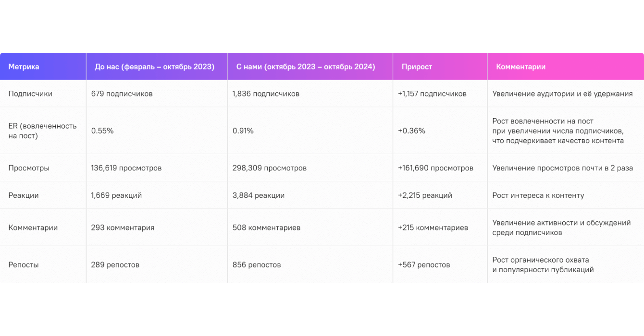Click the "Рост интереса к контенту" comment
The image size is (644, 336).
pos(538,195)
